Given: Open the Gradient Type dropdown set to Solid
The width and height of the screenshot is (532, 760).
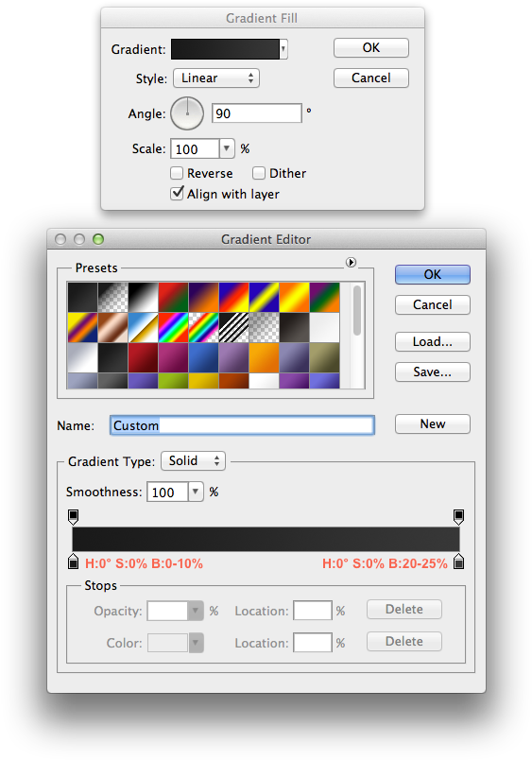Looking at the screenshot, I should coord(194,461).
